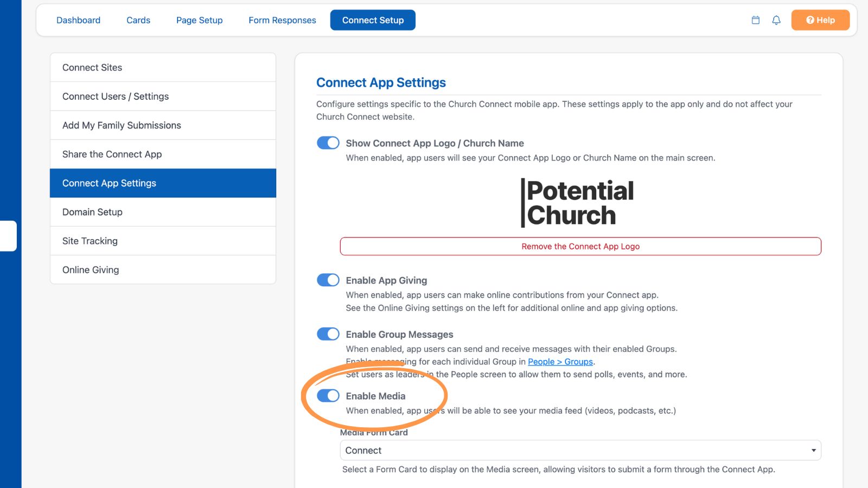Toggle the Enable App Giving switch
Viewport: 868px width, 488px height.
tap(328, 280)
